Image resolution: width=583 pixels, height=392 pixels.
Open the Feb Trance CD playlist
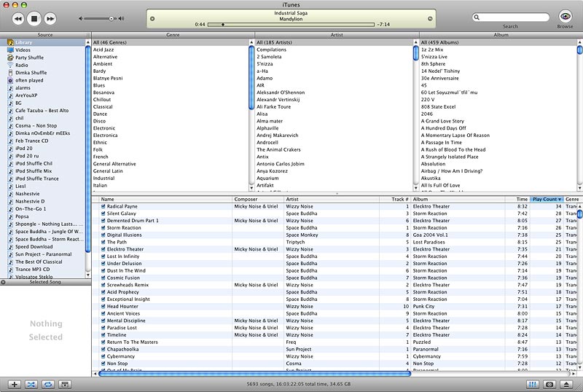43,141
